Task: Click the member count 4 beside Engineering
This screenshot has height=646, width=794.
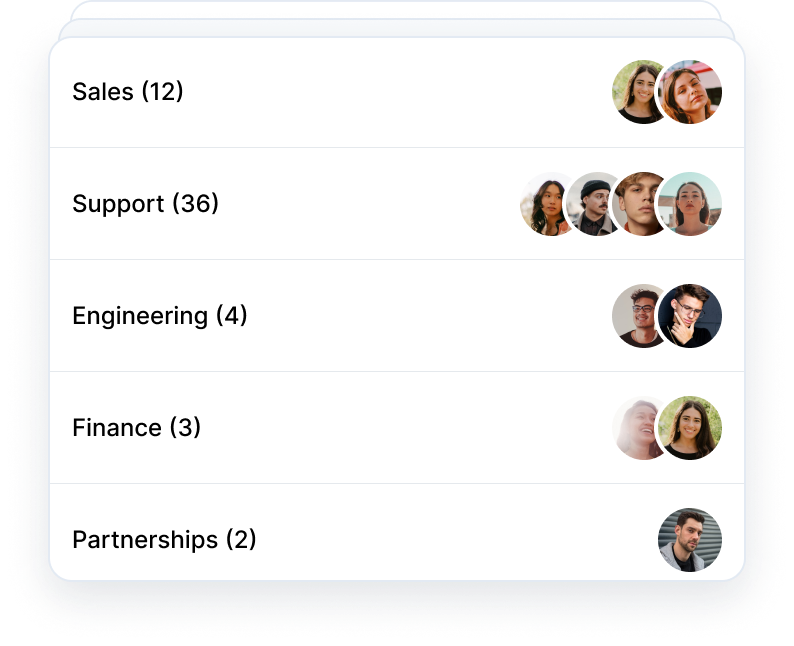Action: tap(231, 316)
